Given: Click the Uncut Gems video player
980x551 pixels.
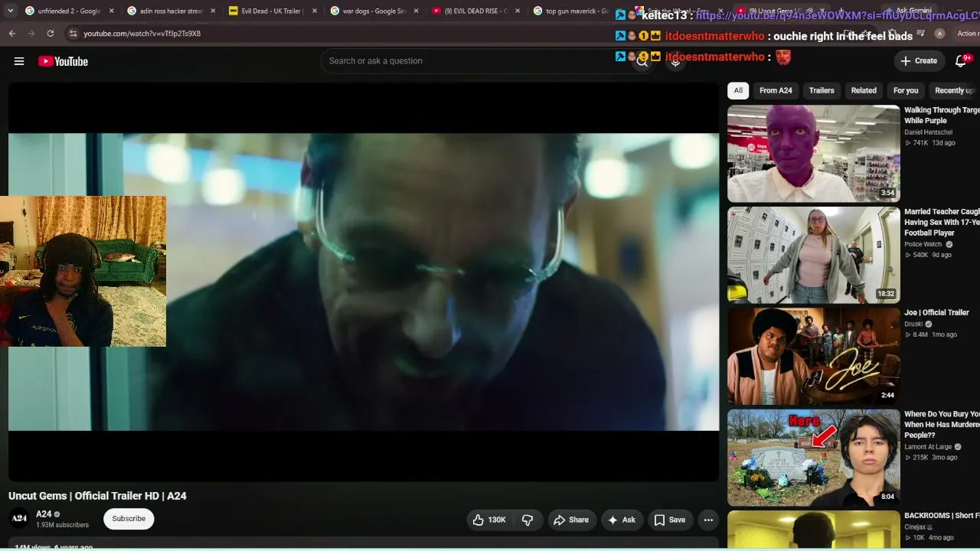Looking at the screenshot, I should (364, 282).
